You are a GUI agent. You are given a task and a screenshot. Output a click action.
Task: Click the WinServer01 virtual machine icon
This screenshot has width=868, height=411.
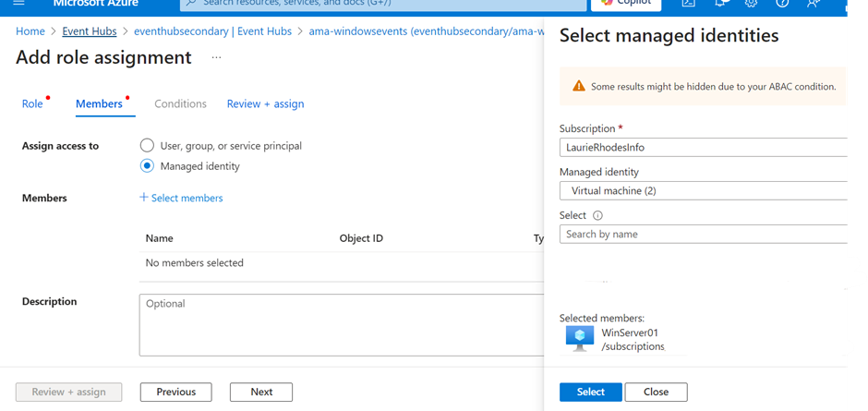coord(580,338)
